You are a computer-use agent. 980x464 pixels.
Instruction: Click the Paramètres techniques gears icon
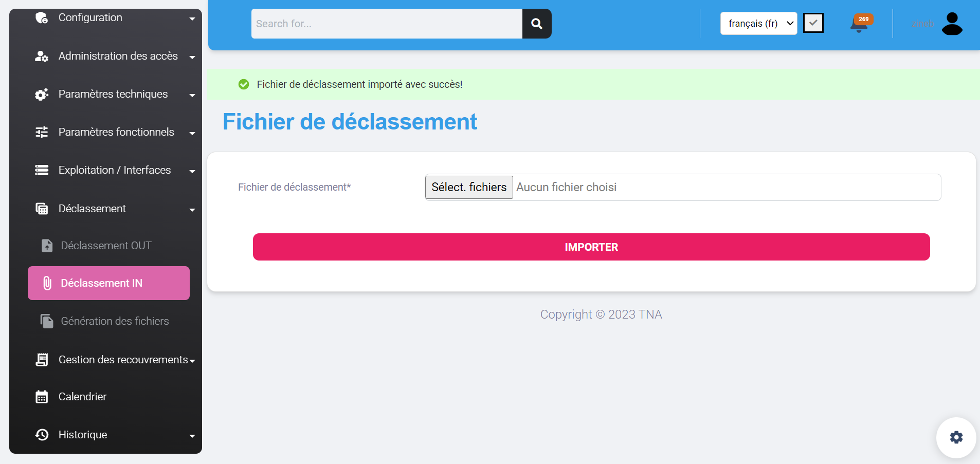pos(42,94)
